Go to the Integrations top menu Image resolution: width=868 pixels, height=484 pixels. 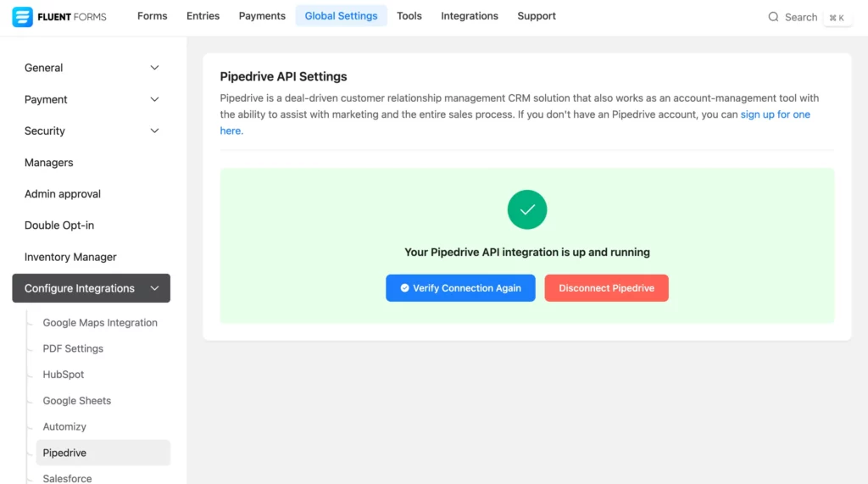[x=470, y=16]
